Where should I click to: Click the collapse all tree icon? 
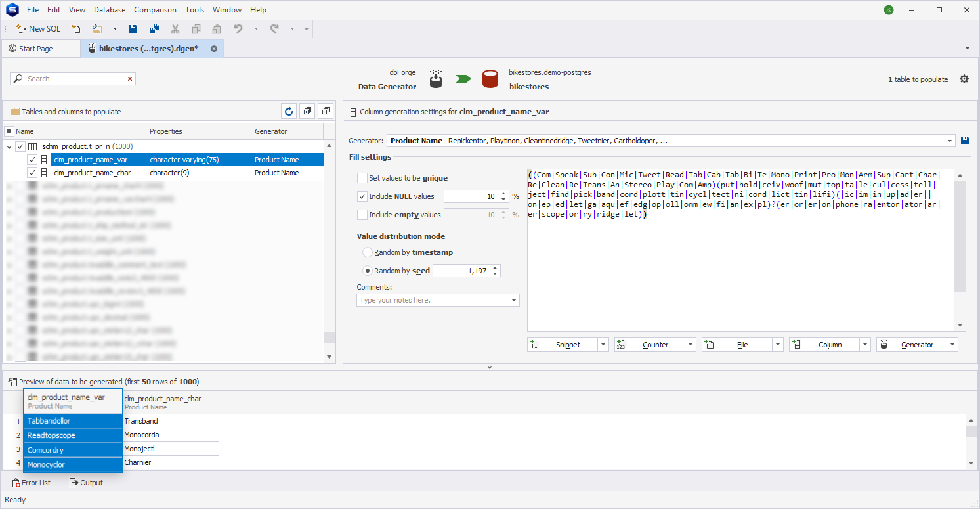pyautogui.click(x=325, y=111)
